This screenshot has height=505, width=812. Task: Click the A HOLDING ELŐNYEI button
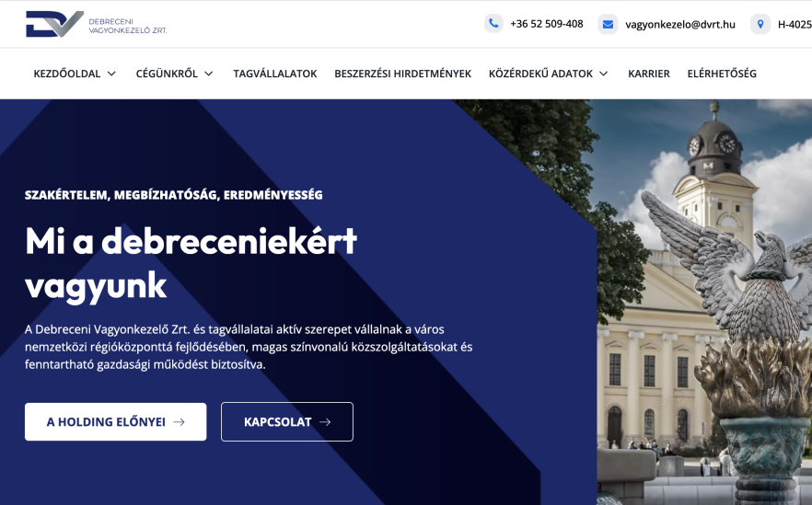coord(115,421)
